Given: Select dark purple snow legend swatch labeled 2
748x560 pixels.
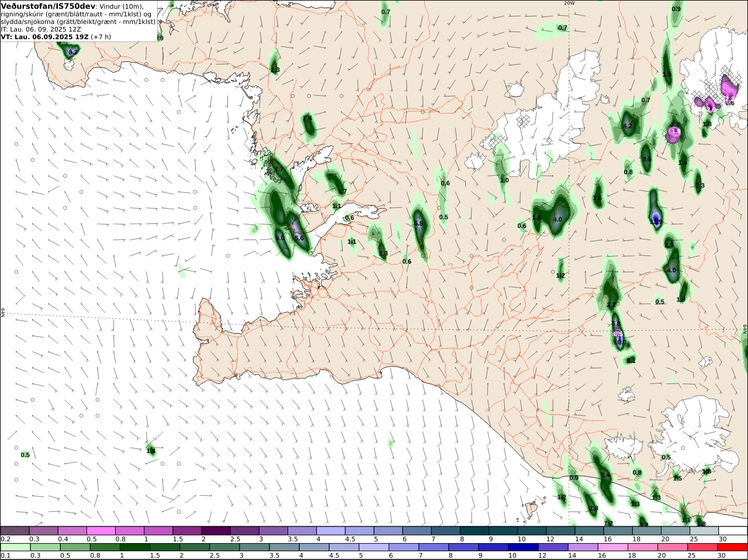Looking at the screenshot, I should pyautogui.click(x=215, y=530).
